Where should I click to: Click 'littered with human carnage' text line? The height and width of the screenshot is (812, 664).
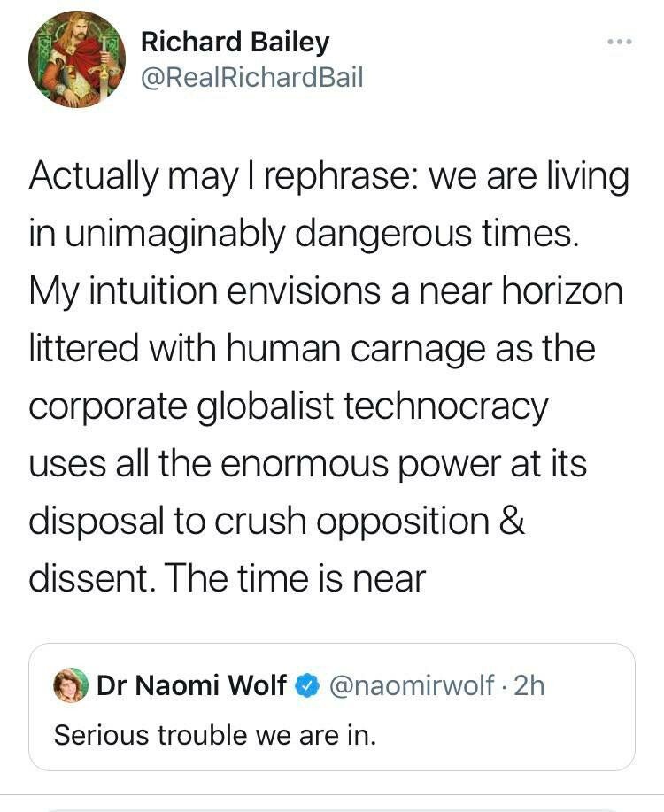[312, 350]
